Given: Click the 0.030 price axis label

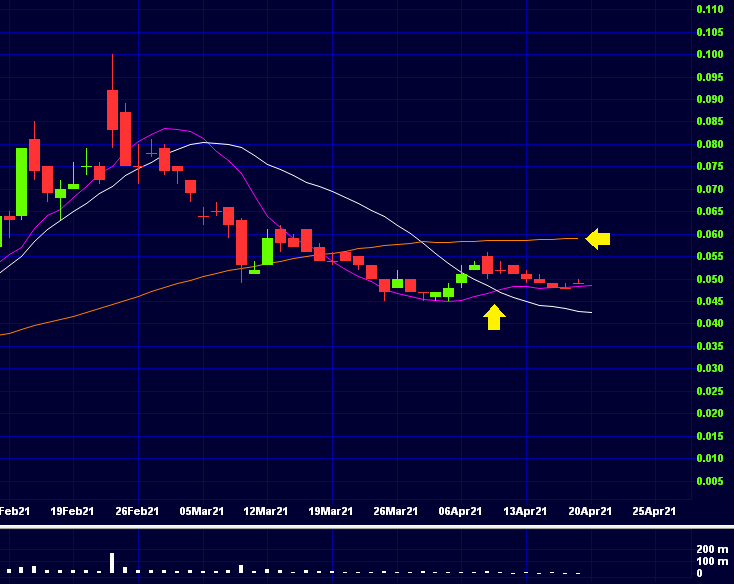Looking at the screenshot, I should [710, 368].
